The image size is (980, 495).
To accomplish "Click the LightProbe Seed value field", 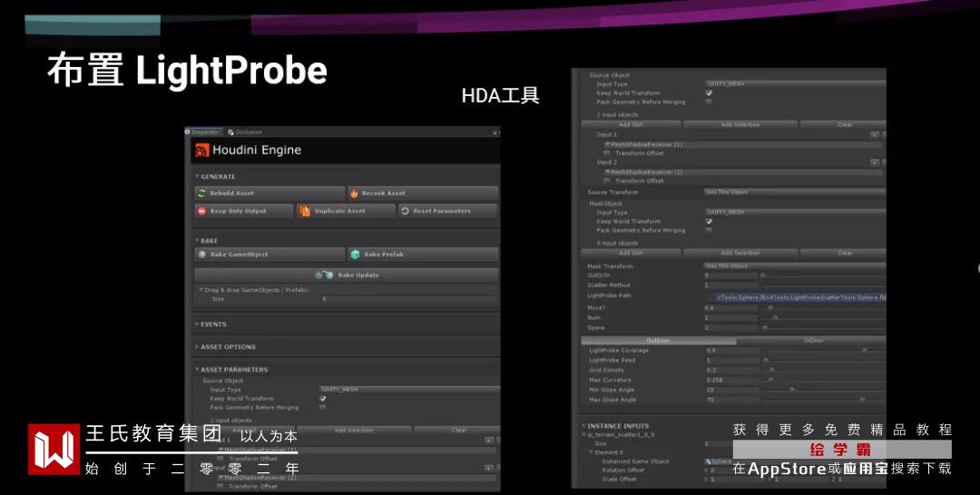I will pos(731,360).
